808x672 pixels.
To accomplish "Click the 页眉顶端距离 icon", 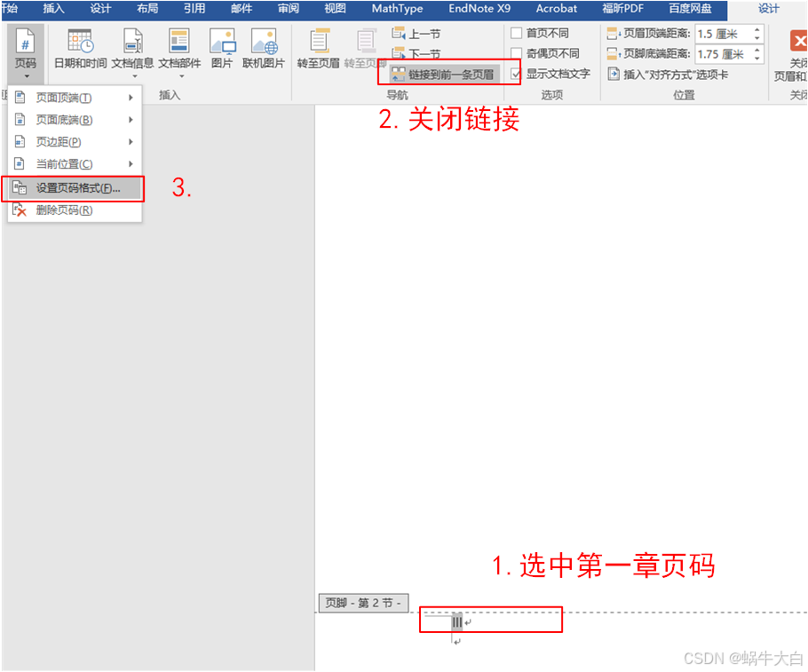I will 614,34.
